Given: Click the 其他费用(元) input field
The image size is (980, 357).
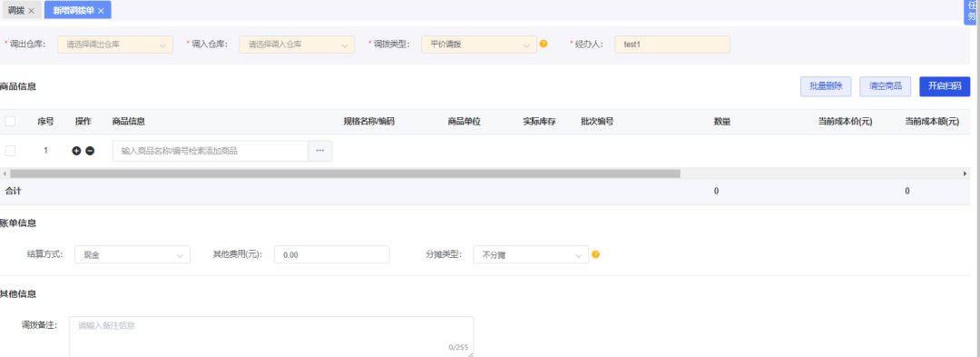Looking at the screenshot, I should pos(332,254).
